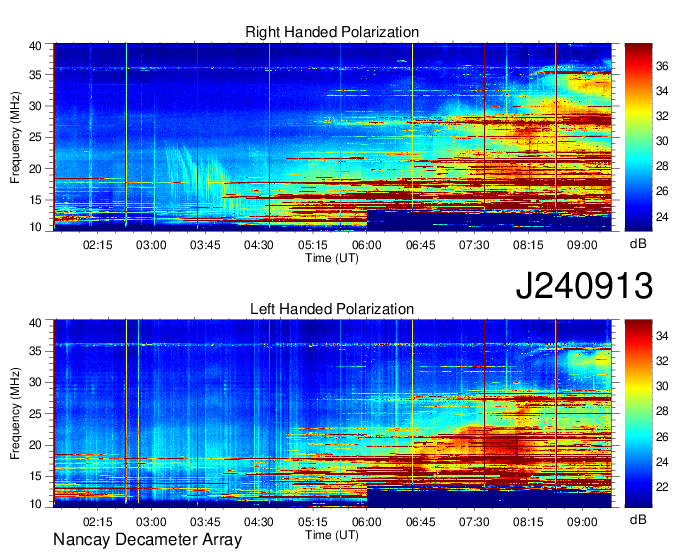Click the 04:30 tick label under bottom plot
The width and height of the screenshot is (680, 552).
[x=259, y=522]
